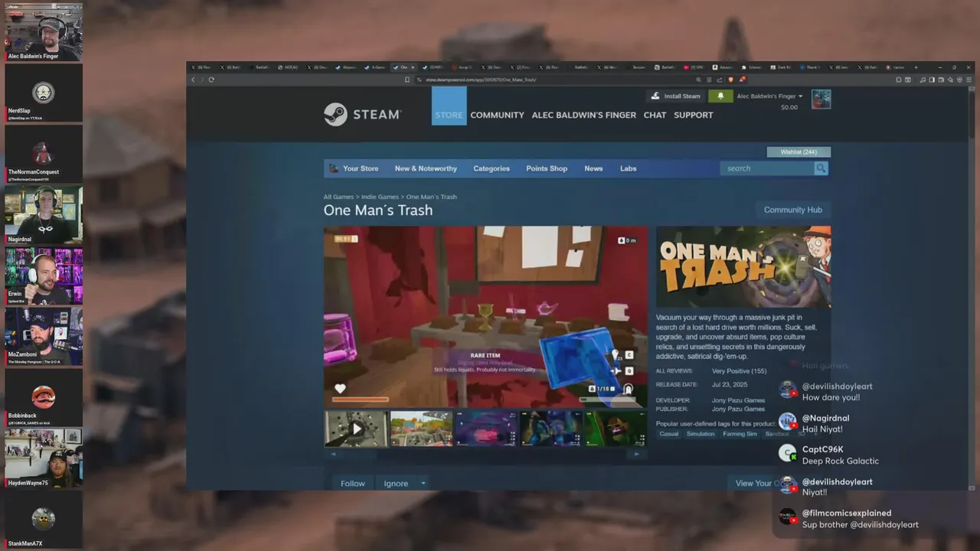
Task: Click the Steam logo
Action: [x=362, y=115]
